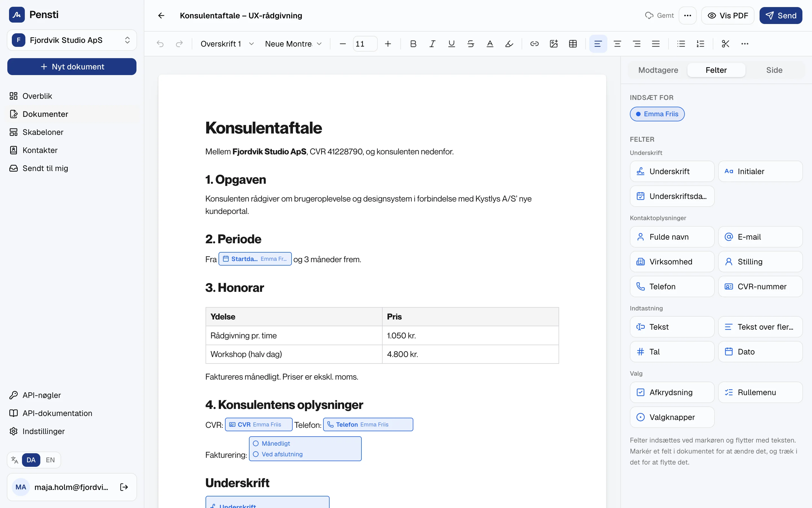Create a bulleted list
The width and height of the screenshot is (812, 508).
coord(681,44)
